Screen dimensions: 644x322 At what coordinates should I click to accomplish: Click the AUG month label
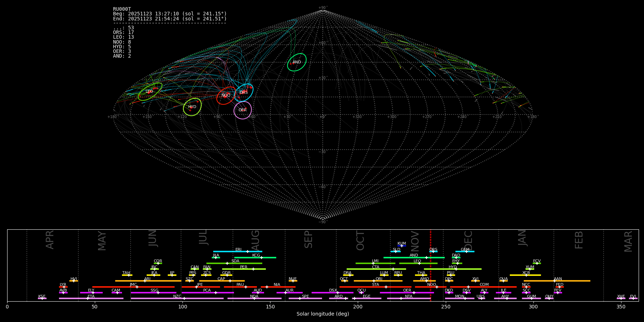[255, 240]
